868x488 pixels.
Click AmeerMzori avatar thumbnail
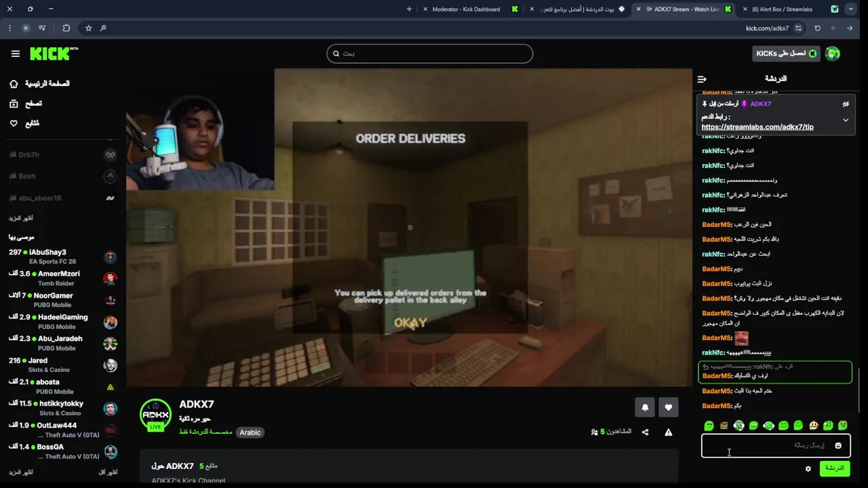[110, 279]
